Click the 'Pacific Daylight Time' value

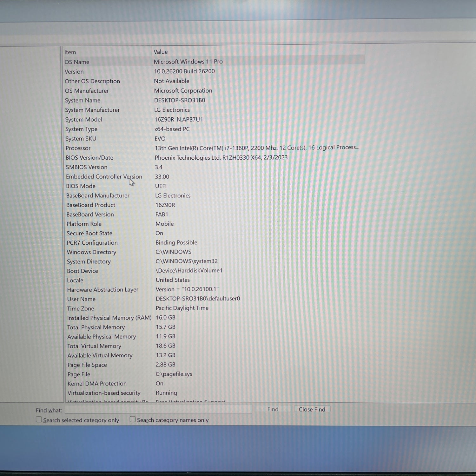[x=182, y=308]
